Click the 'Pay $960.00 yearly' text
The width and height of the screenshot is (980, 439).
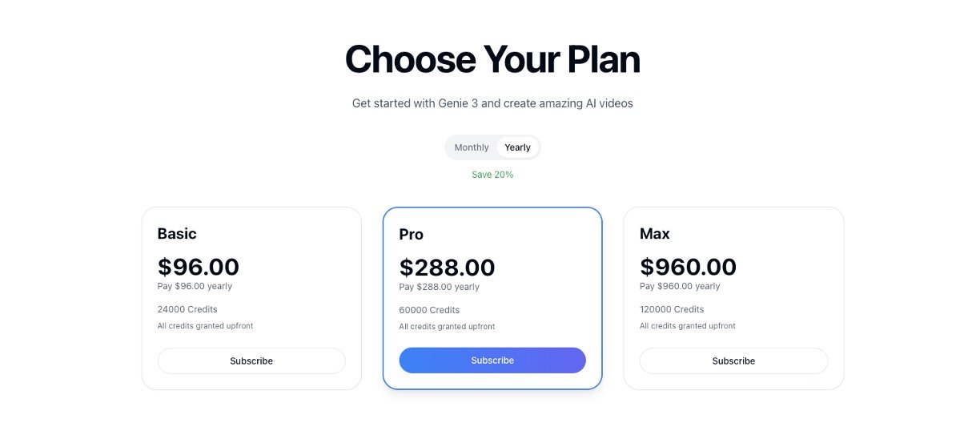click(x=680, y=286)
